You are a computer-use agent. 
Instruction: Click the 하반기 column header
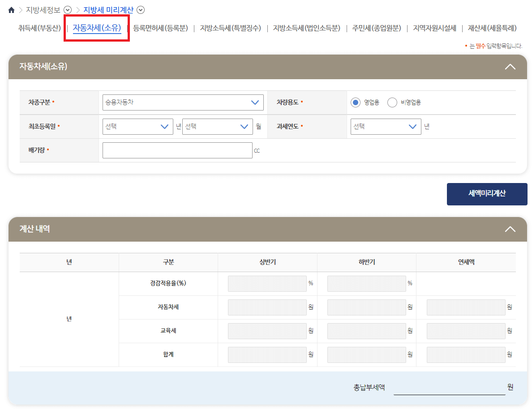[367, 262]
